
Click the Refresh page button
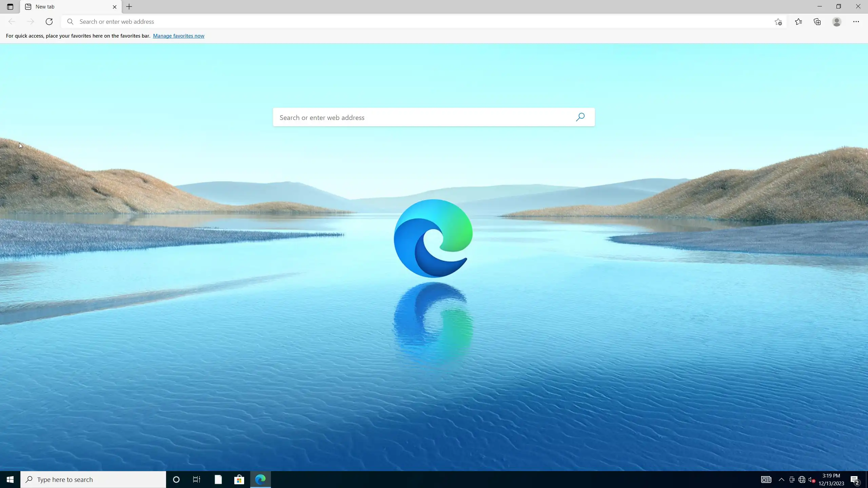(x=49, y=22)
